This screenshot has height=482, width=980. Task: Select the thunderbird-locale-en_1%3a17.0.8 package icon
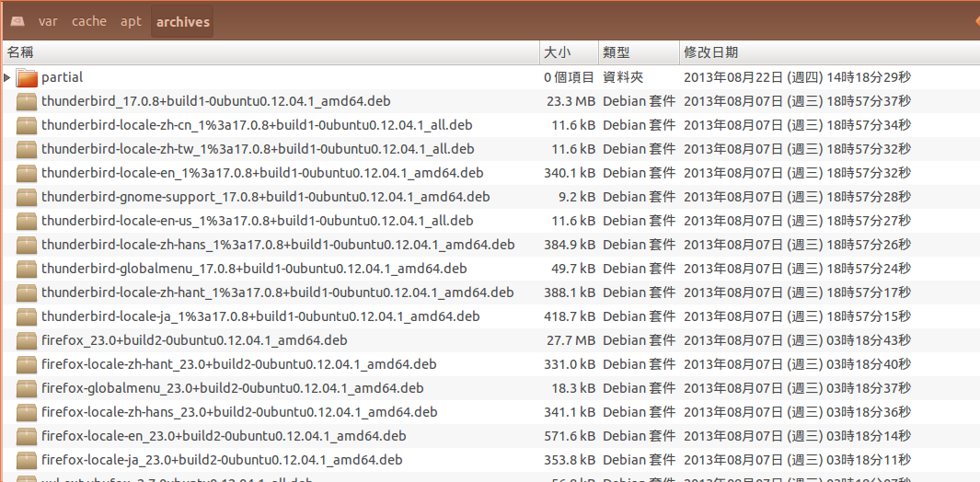(x=27, y=173)
